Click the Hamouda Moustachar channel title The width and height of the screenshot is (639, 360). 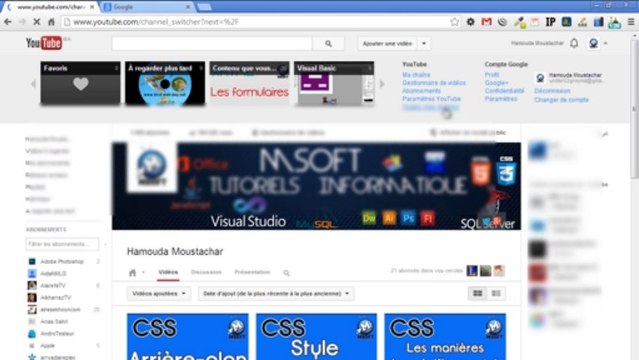click(175, 252)
